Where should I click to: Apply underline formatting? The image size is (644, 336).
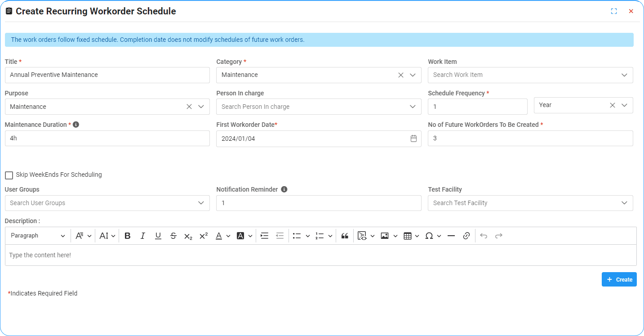(158, 236)
